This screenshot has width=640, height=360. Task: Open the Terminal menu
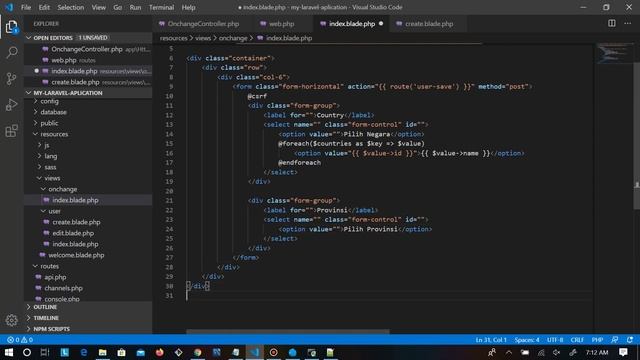[x=161, y=7]
